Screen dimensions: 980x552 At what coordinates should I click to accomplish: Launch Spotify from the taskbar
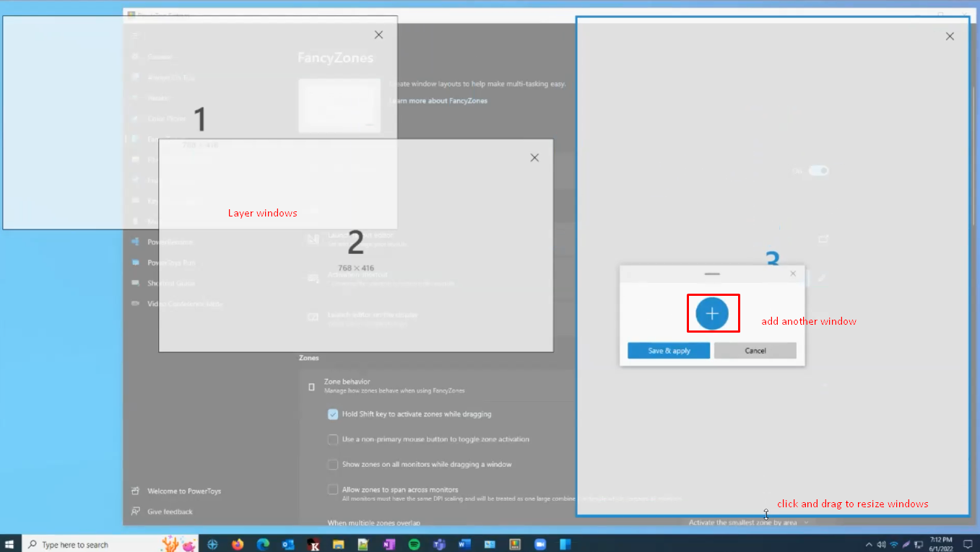[x=414, y=543]
